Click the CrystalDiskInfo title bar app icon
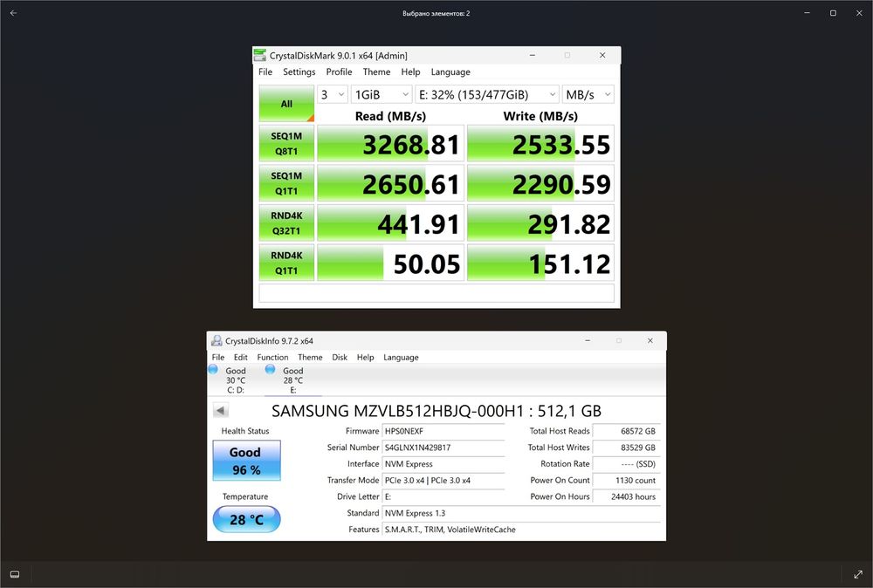 [x=217, y=340]
